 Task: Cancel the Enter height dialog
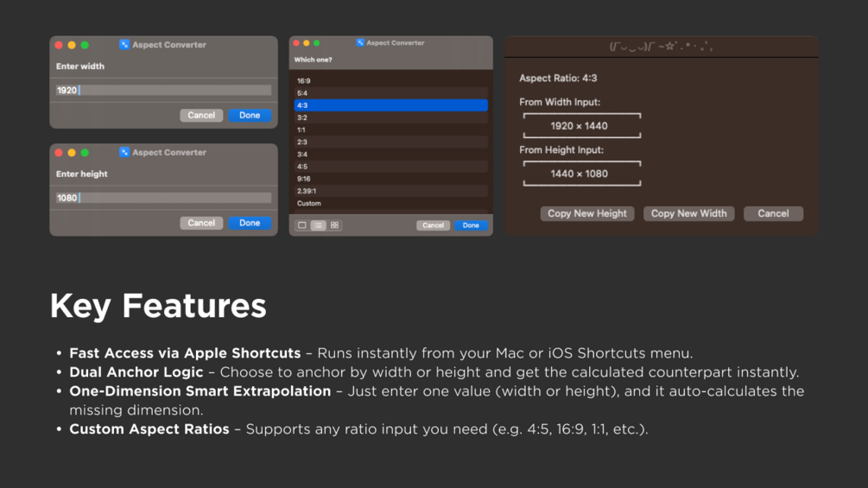click(201, 223)
